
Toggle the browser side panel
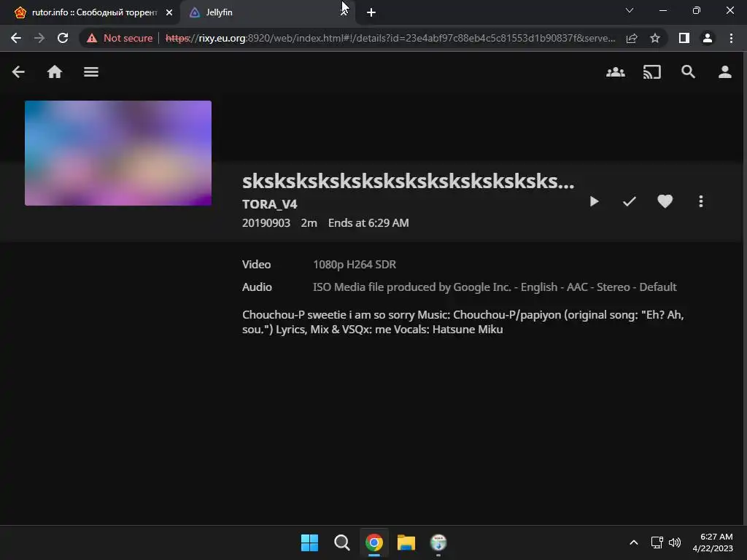pos(684,38)
